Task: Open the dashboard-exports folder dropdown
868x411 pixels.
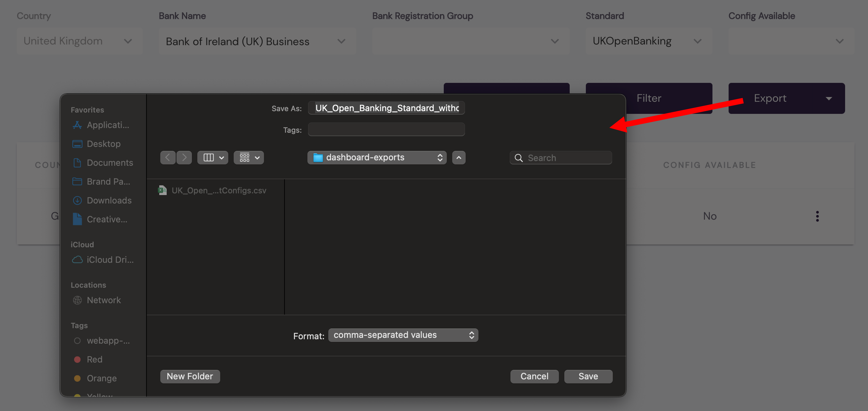Action: [x=377, y=157]
